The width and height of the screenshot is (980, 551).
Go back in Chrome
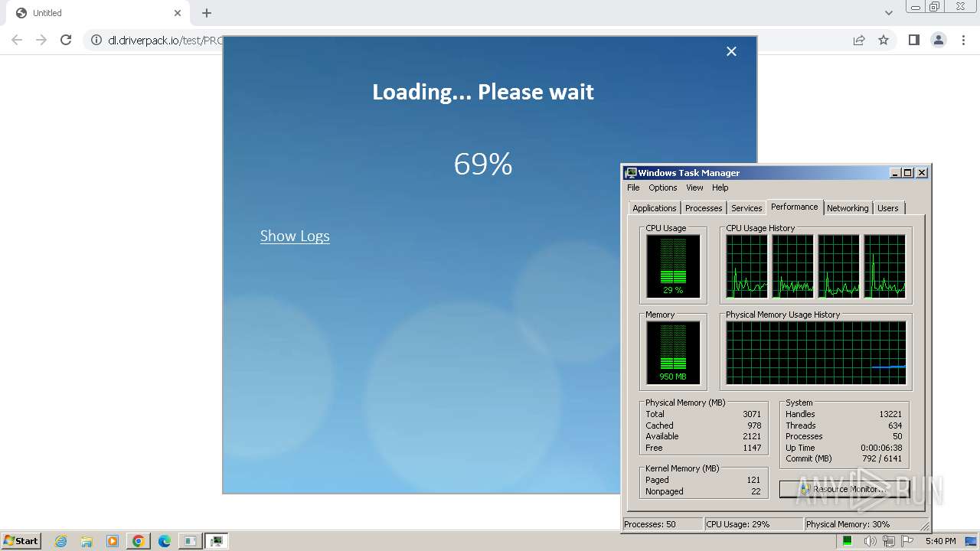pyautogui.click(x=17, y=40)
